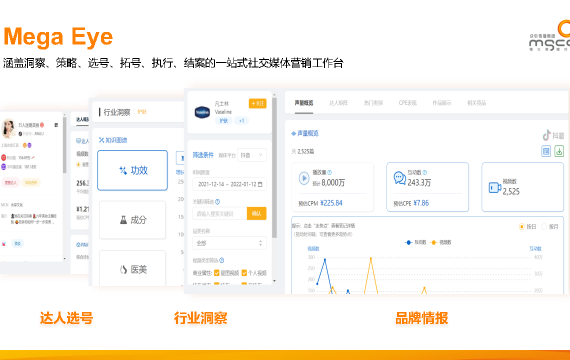The width and height of the screenshot is (570, 360).
Task: Click the flask icon in 成分 card
Action: click(x=124, y=220)
